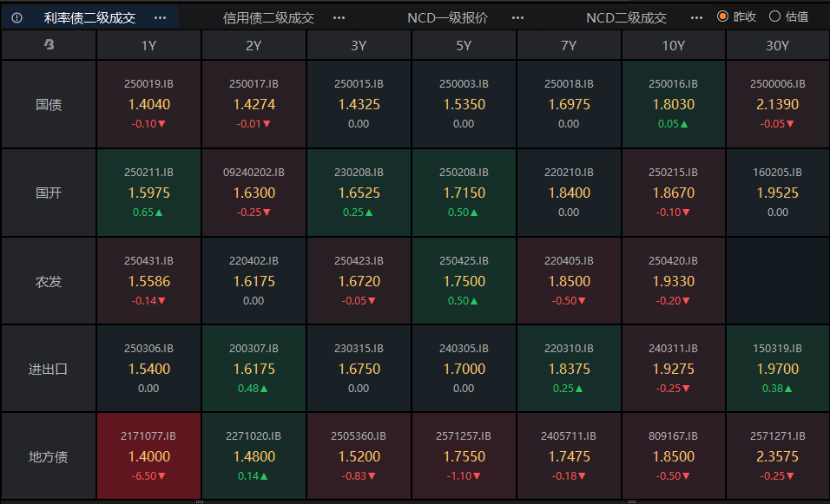Click the 2Y column header

[254, 45]
